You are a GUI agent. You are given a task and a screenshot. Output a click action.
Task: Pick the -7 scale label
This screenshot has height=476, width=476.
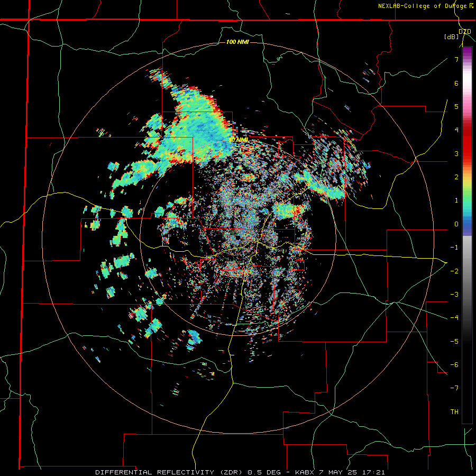coord(454,388)
